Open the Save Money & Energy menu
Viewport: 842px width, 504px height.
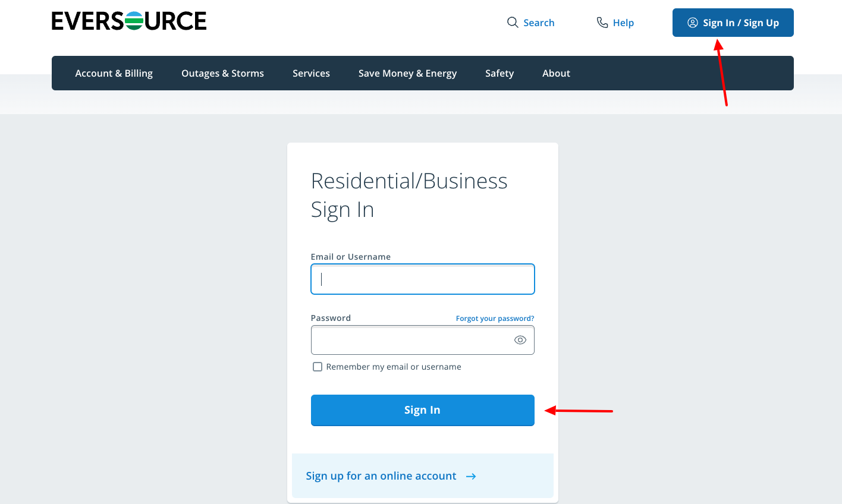click(407, 73)
